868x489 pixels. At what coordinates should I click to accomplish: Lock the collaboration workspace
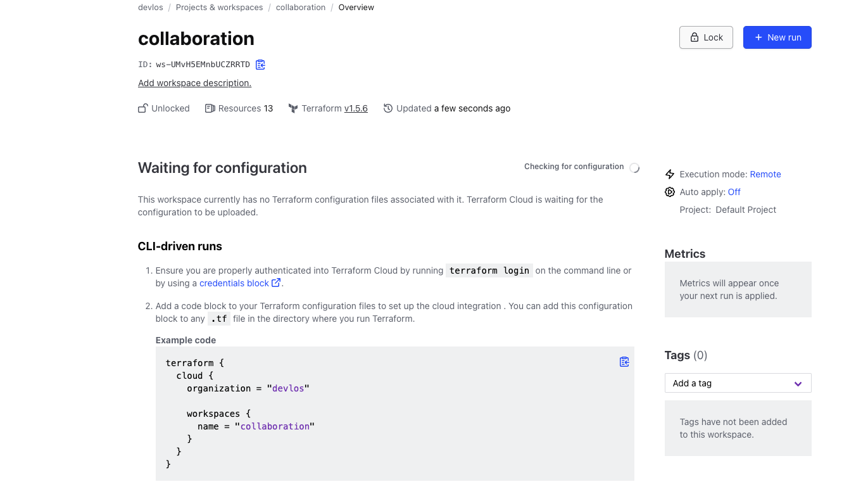(x=706, y=37)
